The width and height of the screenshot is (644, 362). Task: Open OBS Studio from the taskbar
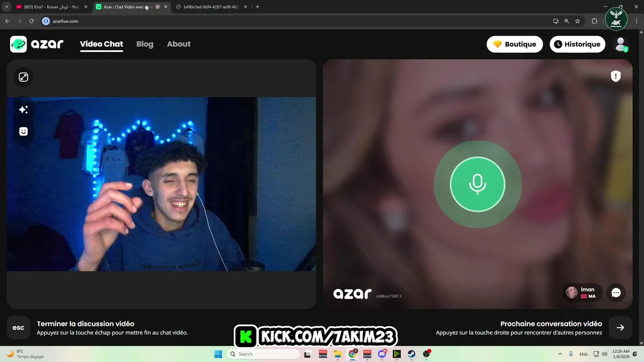[x=427, y=354]
